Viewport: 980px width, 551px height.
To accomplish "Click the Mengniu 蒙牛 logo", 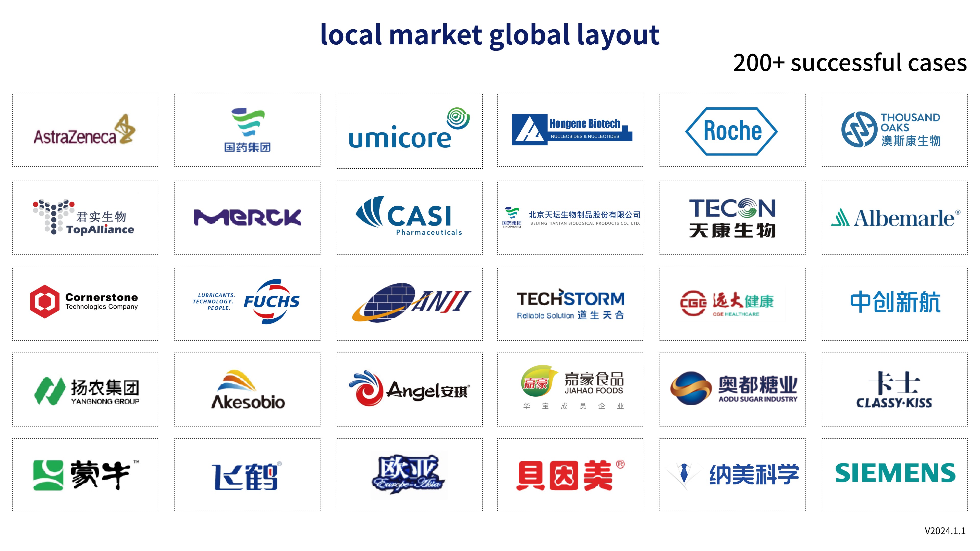I will 86,474.
